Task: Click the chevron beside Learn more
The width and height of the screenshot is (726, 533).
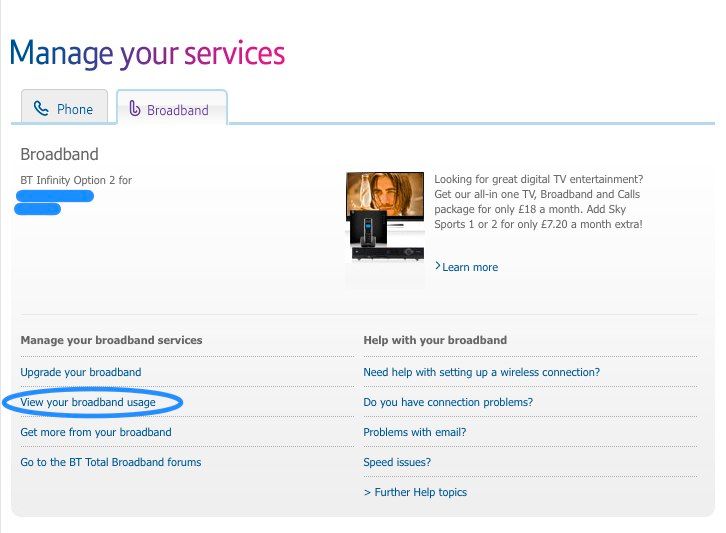Action: point(438,267)
